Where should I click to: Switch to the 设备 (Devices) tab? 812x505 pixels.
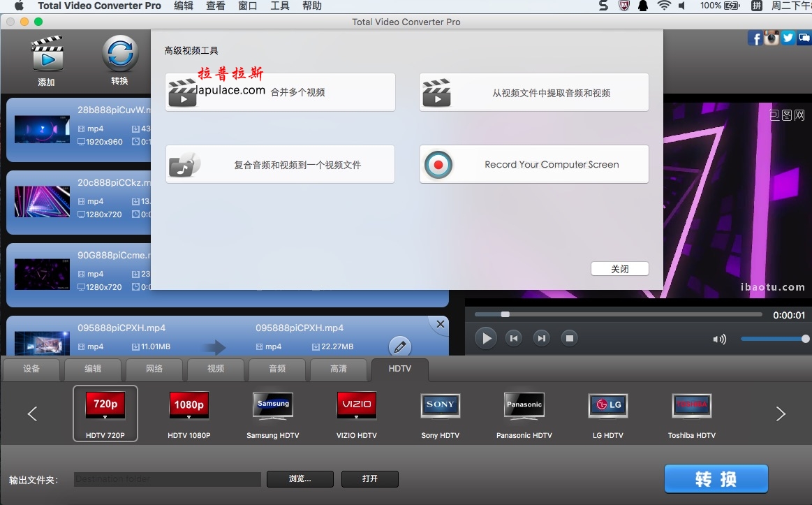coord(31,369)
